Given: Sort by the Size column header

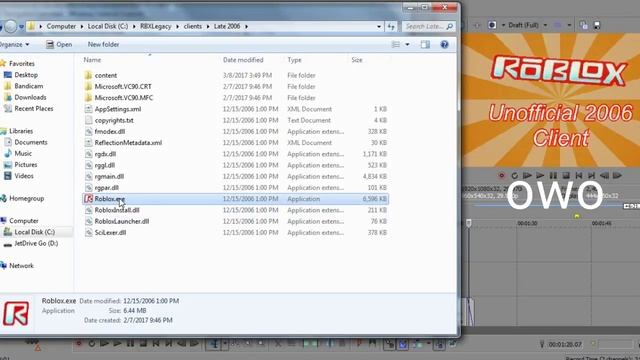Looking at the screenshot, I should (357, 60).
